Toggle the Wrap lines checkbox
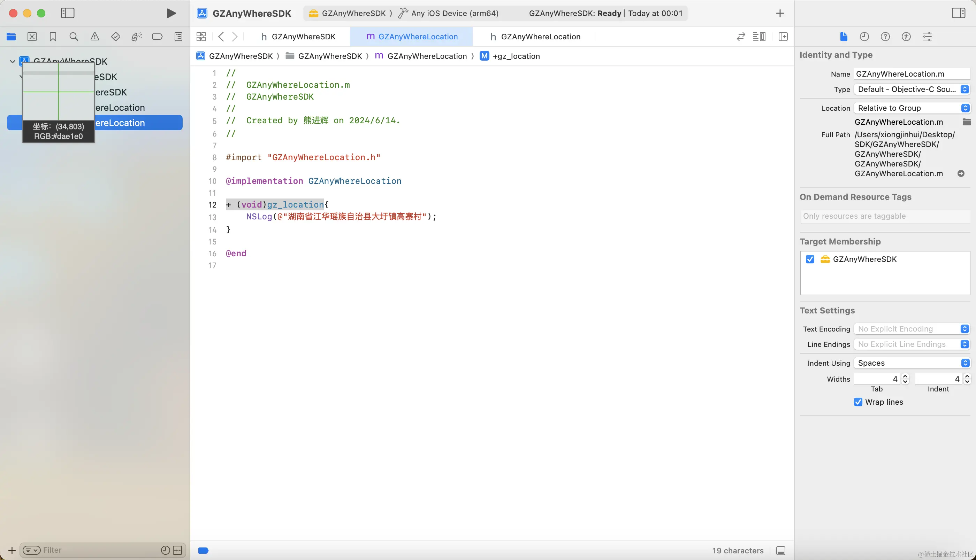Image resolution: width=976 pixels, height=560 pixels. [858, 402]
